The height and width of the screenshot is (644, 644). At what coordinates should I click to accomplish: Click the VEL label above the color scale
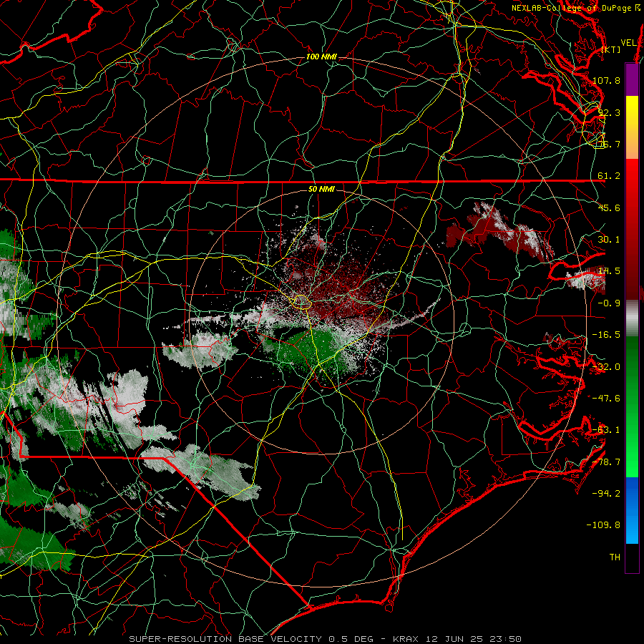click(628, 43)
